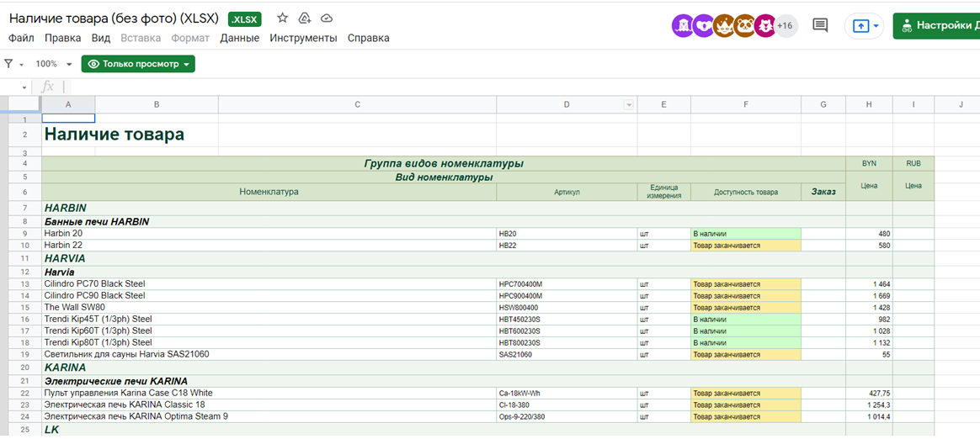Click the funnel filter icon
The width and height of the screenshot is (980, 439).
pyautogui.click(x=8, y=64)
